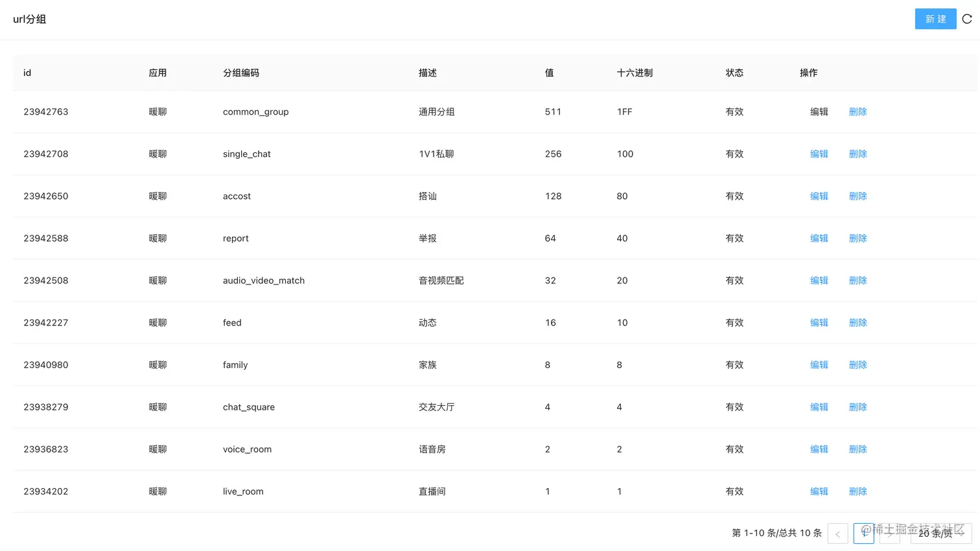Viewport: 980px width, 551px height.
Task: Delete the voice_room row
Action: [x=858, y=449]
